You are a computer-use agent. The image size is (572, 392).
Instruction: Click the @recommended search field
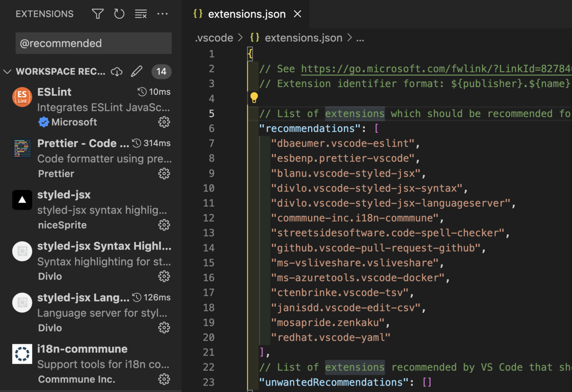93,43
